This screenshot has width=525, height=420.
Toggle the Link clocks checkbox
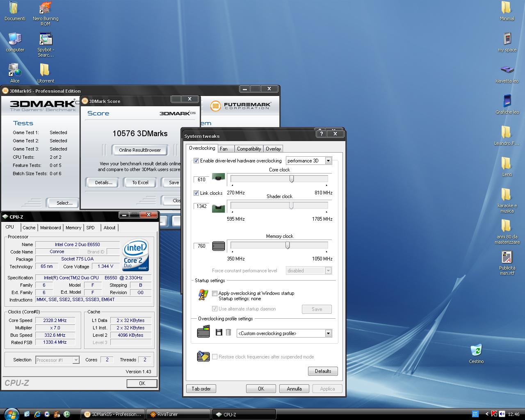tap(196, 193)
